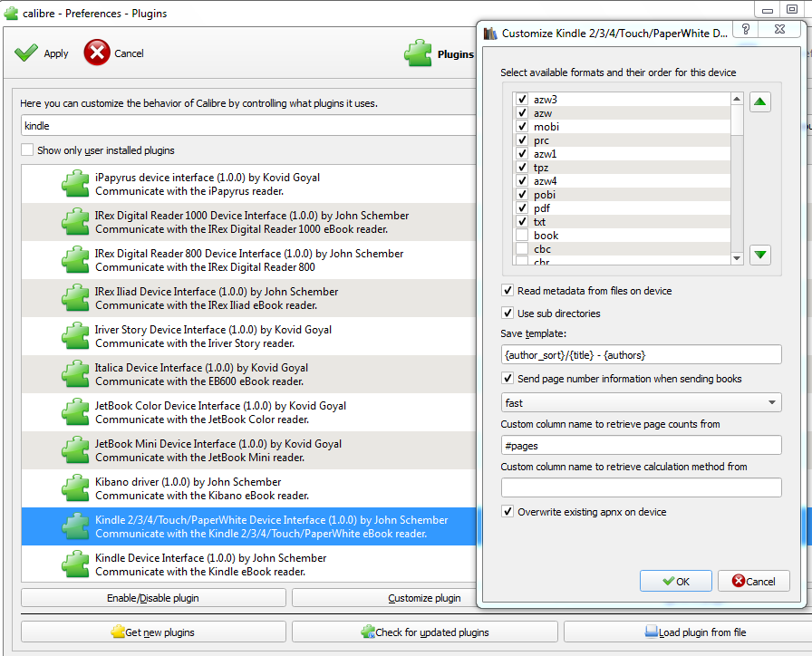Select the Kindle Device Interface plugin row
The height and width of the screenshot is (656, 812).
248,564
